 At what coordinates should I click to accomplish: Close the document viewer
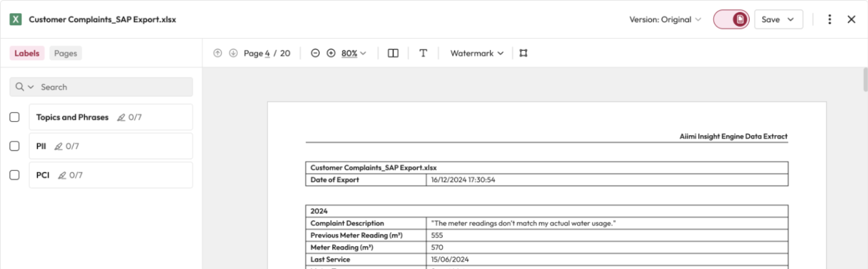[852, 19]
